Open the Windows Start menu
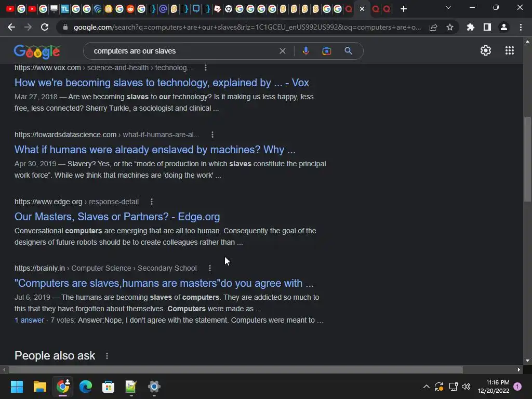The image size is (532, 399). [x=17, y=387]
